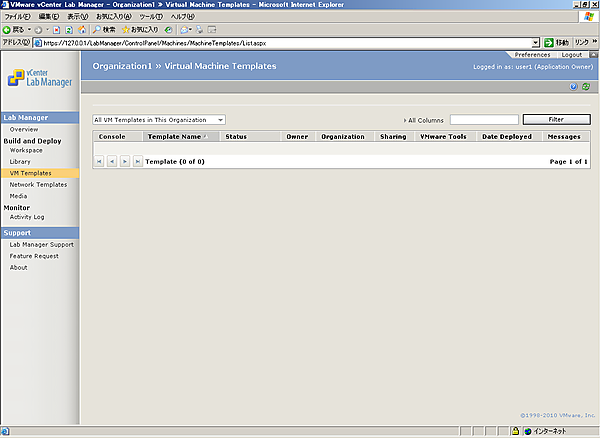
Task: Click the IE Edit page icon
Action: pyautogui.click(x=212, y=30)
